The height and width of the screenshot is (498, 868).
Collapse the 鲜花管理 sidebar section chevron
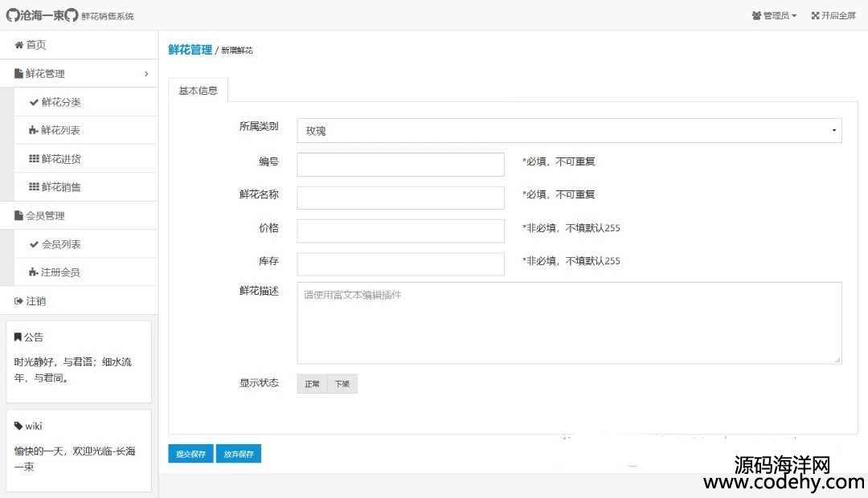tap(146, 74)
